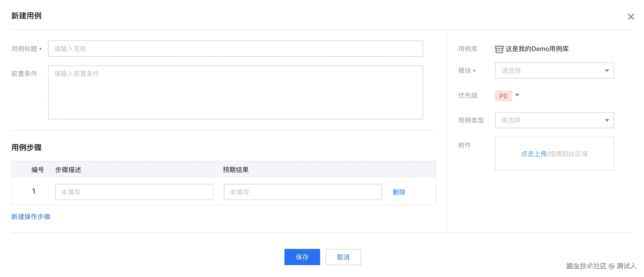The width and height of the screenshot is (644, 277).
Task: Add a step with 新建操作步骤
Action: 31,217
